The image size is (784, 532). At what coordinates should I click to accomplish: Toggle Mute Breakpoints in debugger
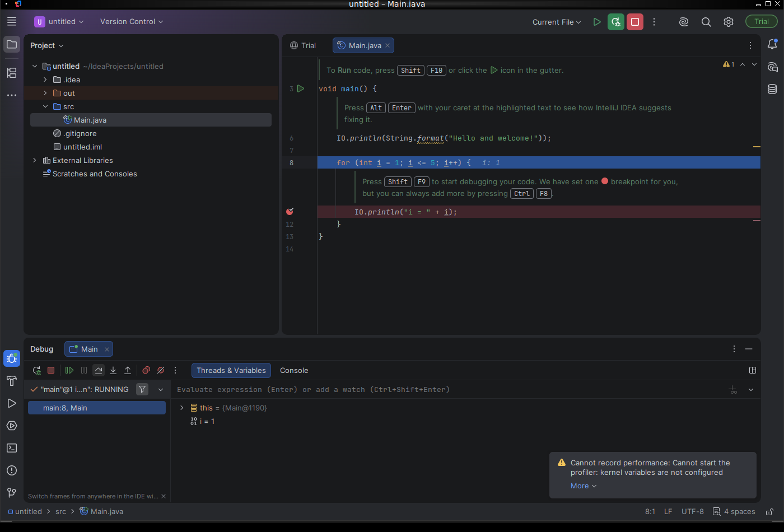[x=161, y=370]
